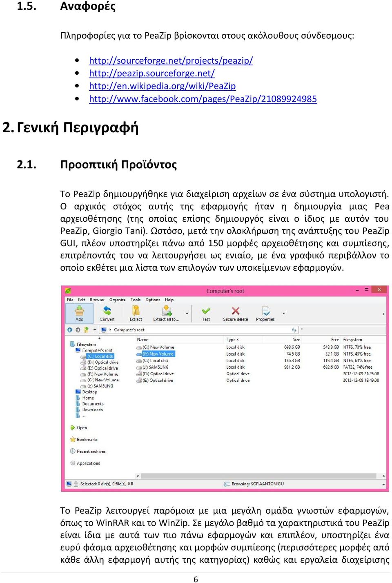392x583 pixels.
Task: Click the forward navigation arrow icon
Action: tap(78, 330)
